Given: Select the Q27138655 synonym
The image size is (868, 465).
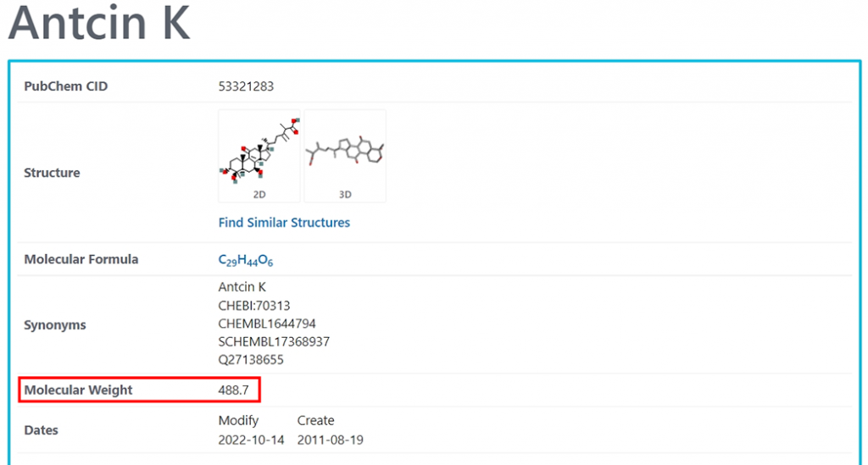Looking at the screenshot, I should (251, 359).
